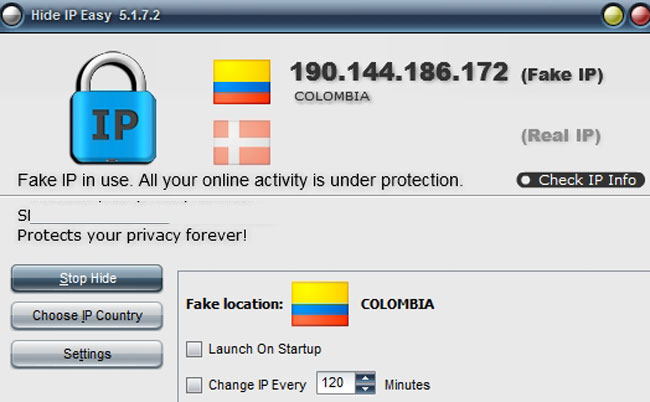
Task: Click the Check IP Info button
Action: 581,180
